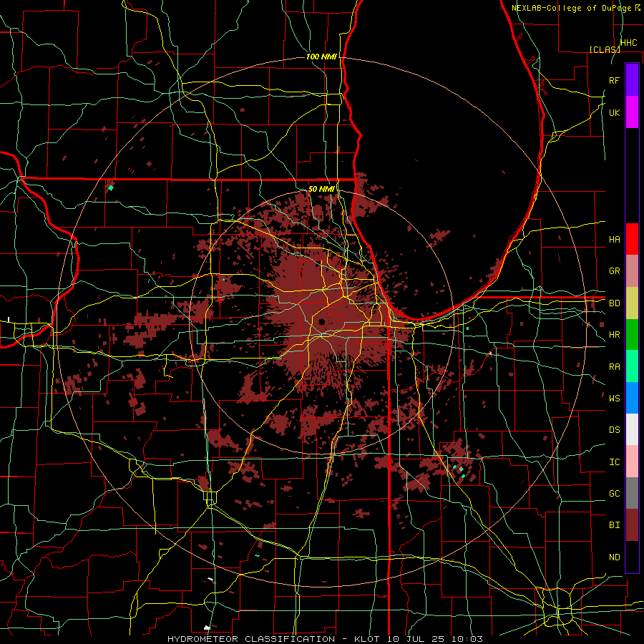Click the RF legend label

pos(614,80)
